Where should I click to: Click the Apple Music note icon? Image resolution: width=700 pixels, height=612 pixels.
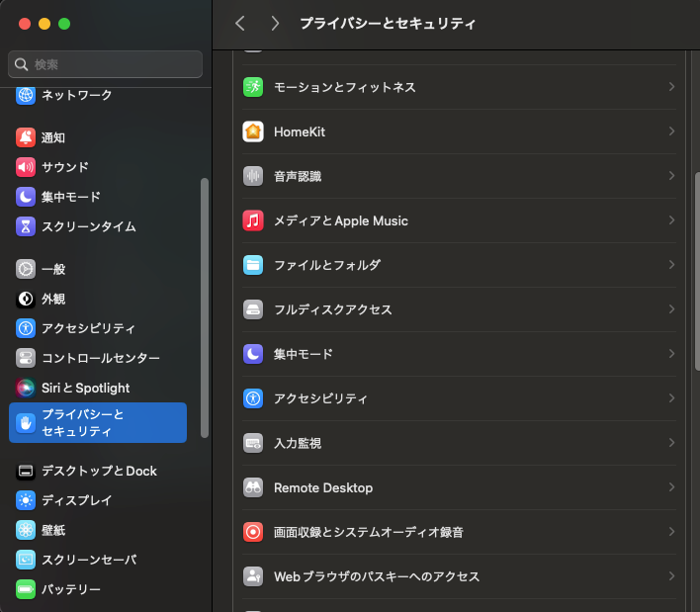coord(253,220)
